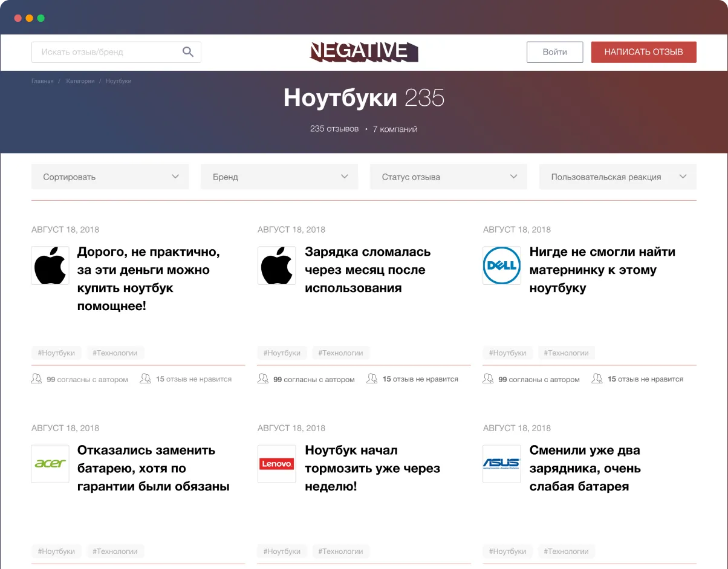
Task: Click the 'Войти' login button
Action: click(x=554, y=52)
